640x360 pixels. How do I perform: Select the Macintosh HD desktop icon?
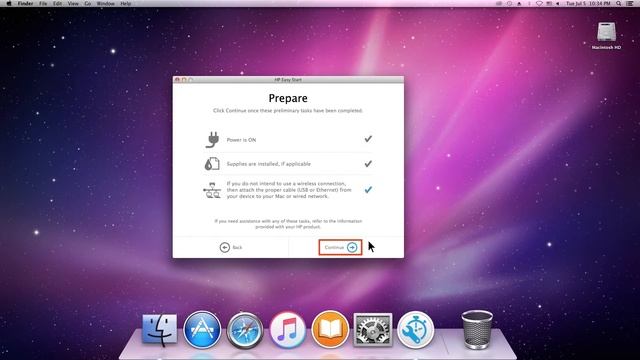[607, 36]
